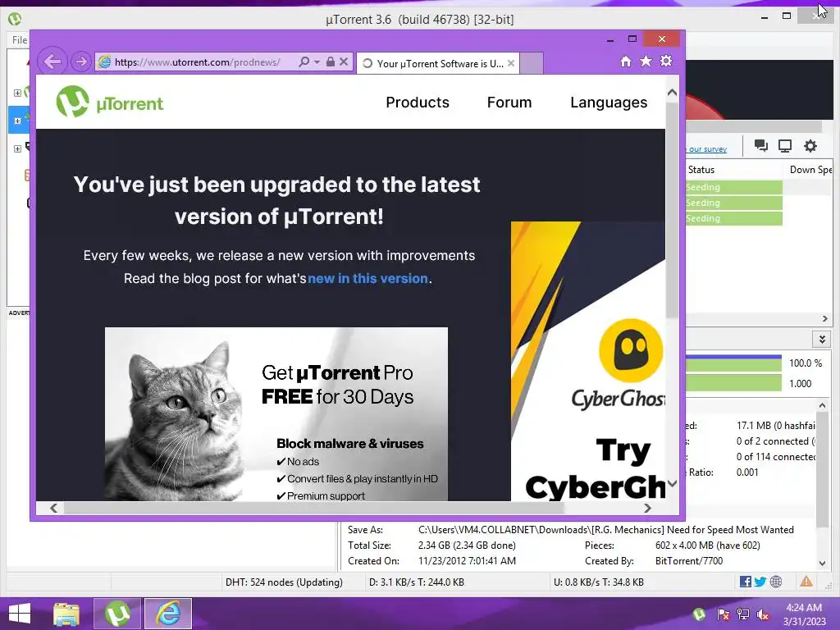Viewport: 840px width, 630px height.
Task: Open the clock showing 4:24 AM
Action: 804,614
